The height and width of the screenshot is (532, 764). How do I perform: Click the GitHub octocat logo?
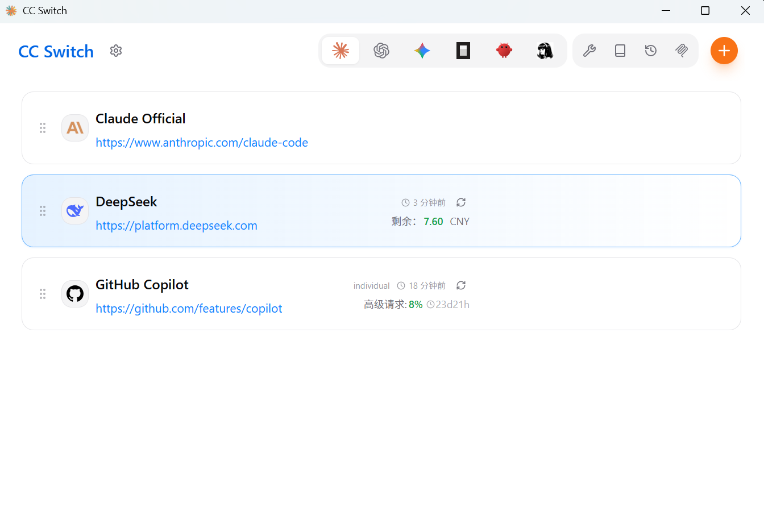(75, 294)
